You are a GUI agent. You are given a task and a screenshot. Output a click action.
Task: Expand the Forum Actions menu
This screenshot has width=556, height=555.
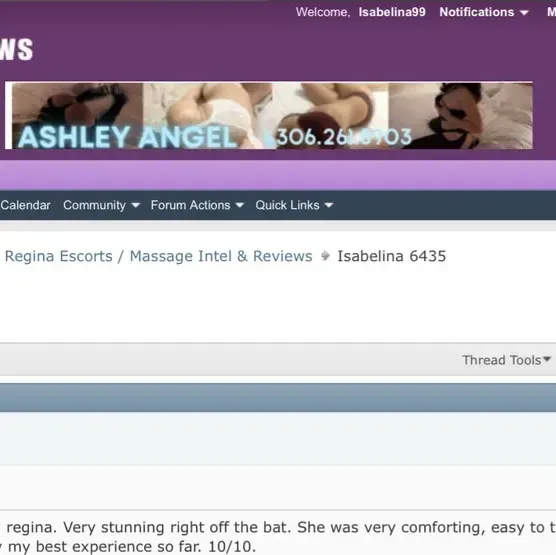pyautogui.click(x=197, y=205)
